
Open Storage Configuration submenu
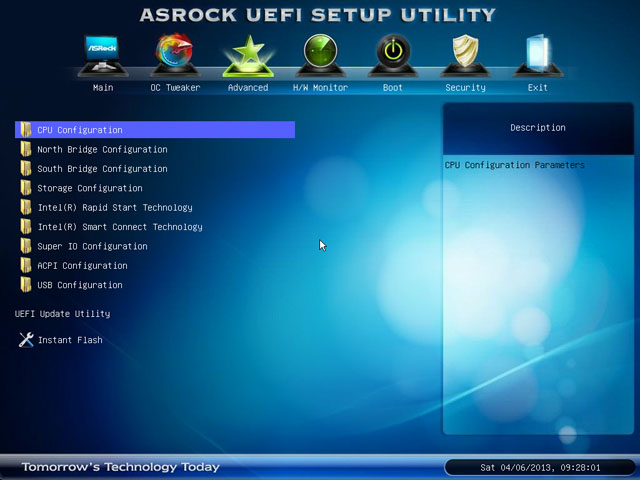coord(90,188)
